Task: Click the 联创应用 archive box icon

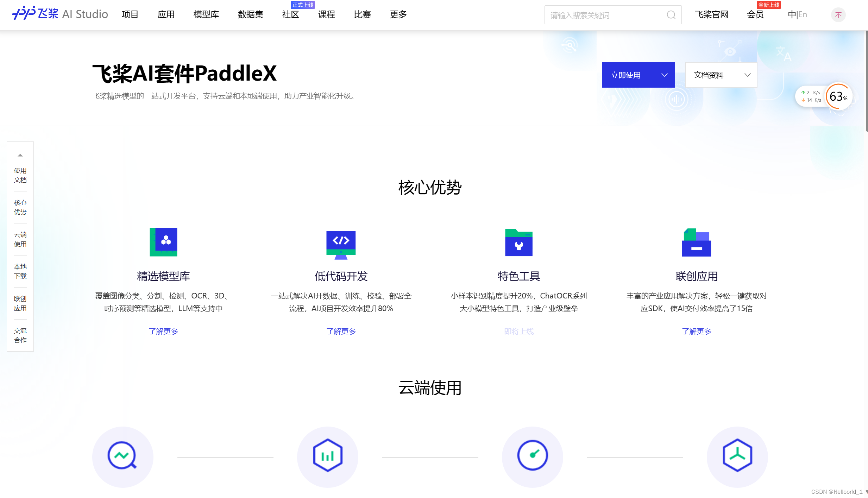Action: pos(696,243)
